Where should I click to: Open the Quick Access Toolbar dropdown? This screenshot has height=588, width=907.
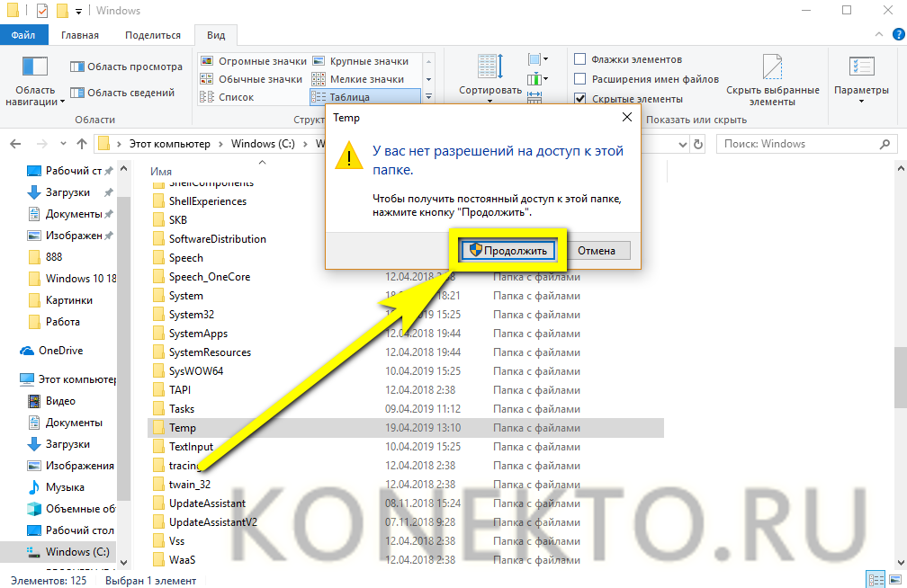[78, 11]
